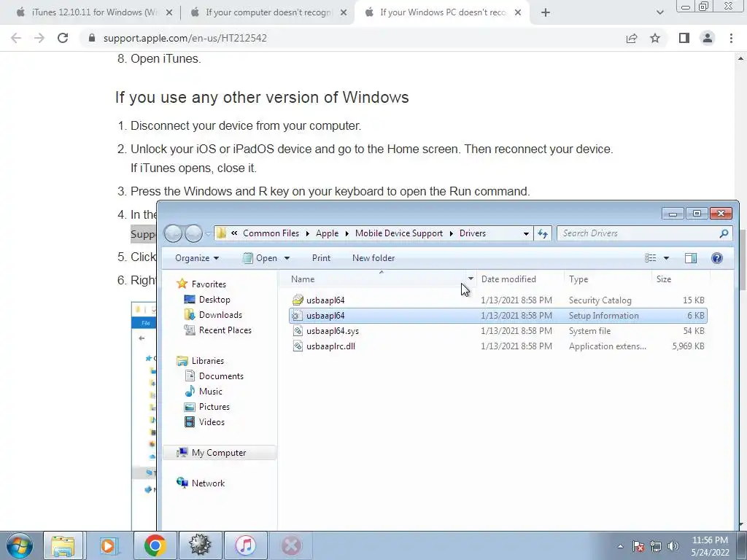This screenshot has width=747, height=560.
Task: Open iTunes from the taskbar
Action: 245,545
